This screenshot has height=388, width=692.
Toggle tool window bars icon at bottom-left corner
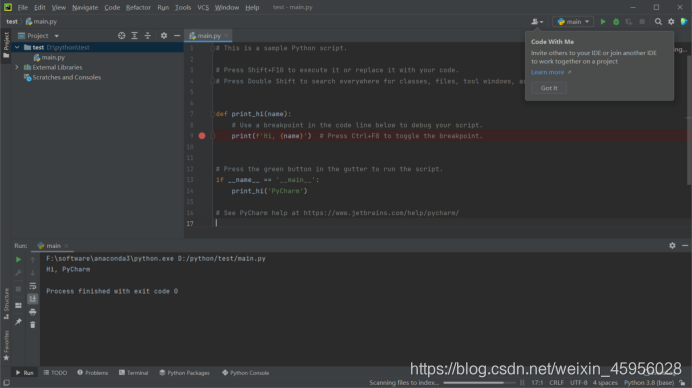click(6, 383)
